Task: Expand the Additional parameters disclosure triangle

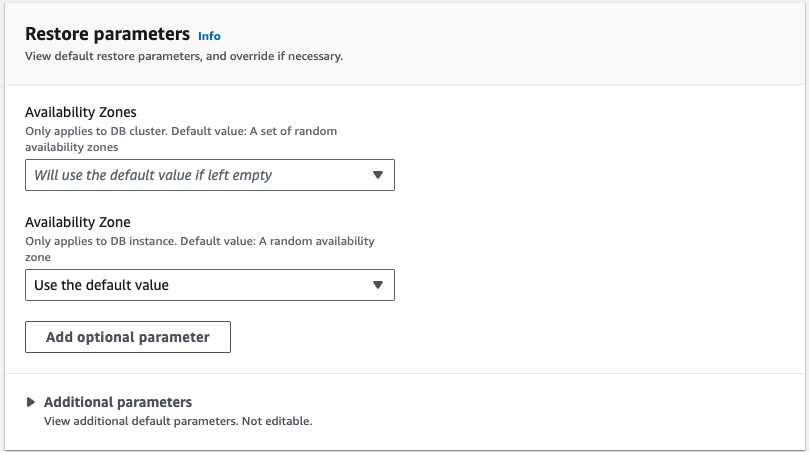Action: click(x=30, y=402)
